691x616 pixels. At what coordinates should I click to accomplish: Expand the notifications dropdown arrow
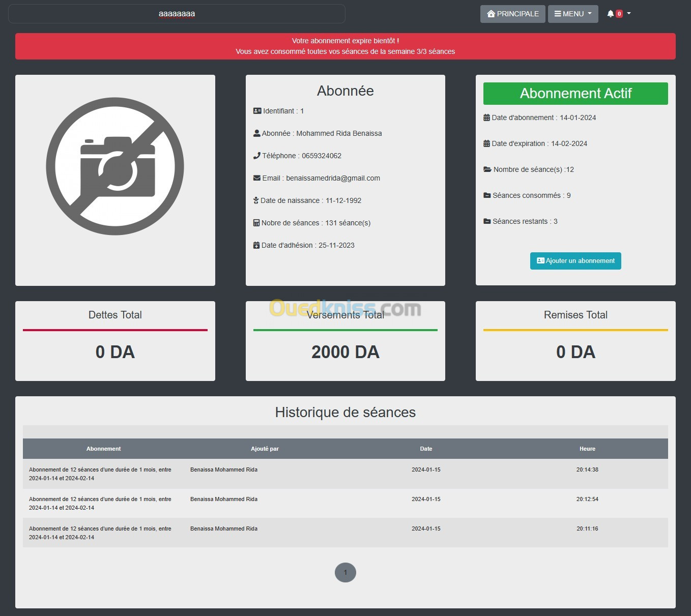tap(629, 13)
